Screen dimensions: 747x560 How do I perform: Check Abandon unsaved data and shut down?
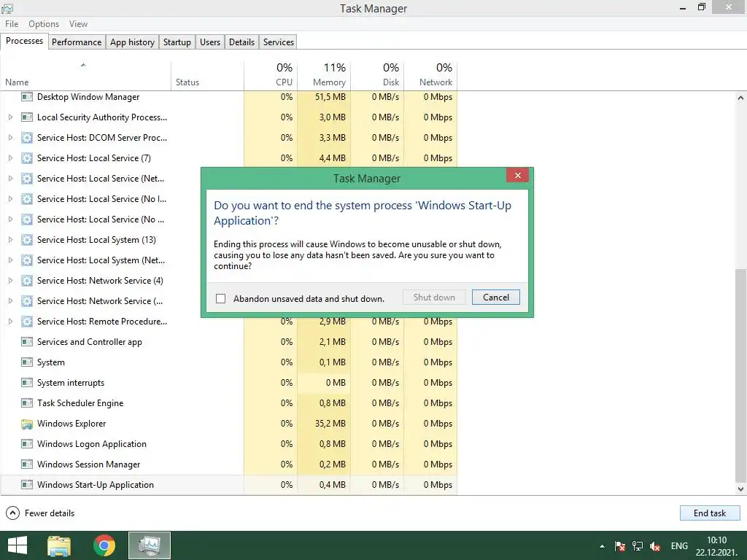pos(220,298)
